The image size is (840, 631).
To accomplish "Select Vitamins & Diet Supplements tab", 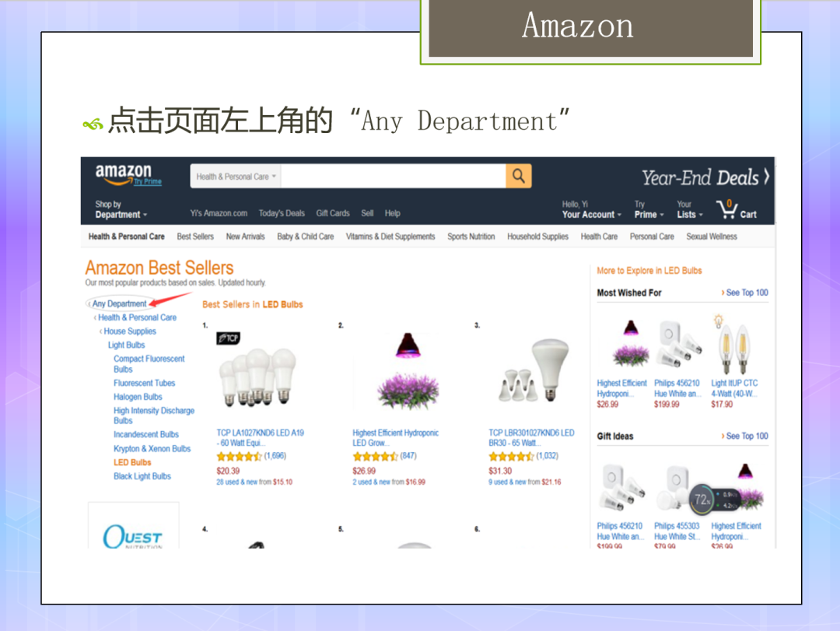I will [x=390, y=237].
